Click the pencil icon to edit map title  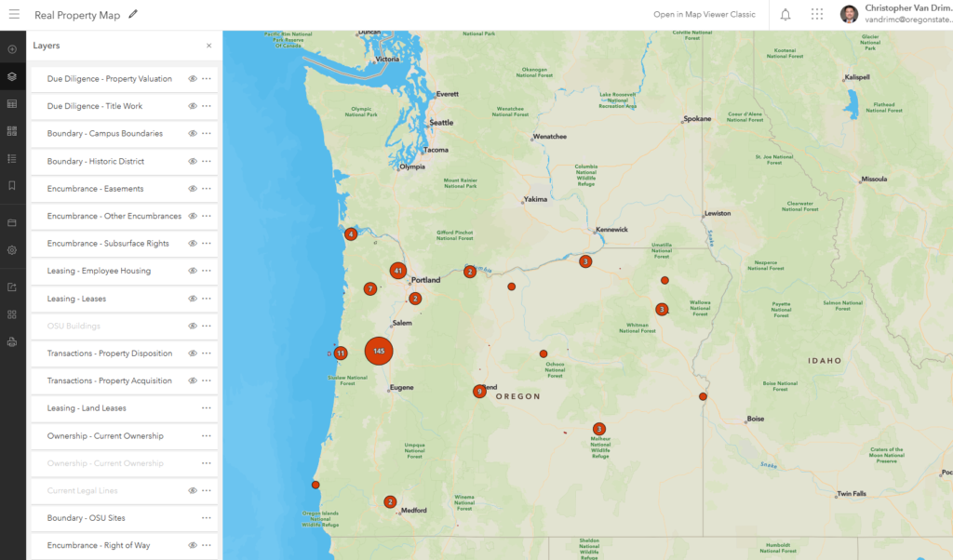[133, 15]
